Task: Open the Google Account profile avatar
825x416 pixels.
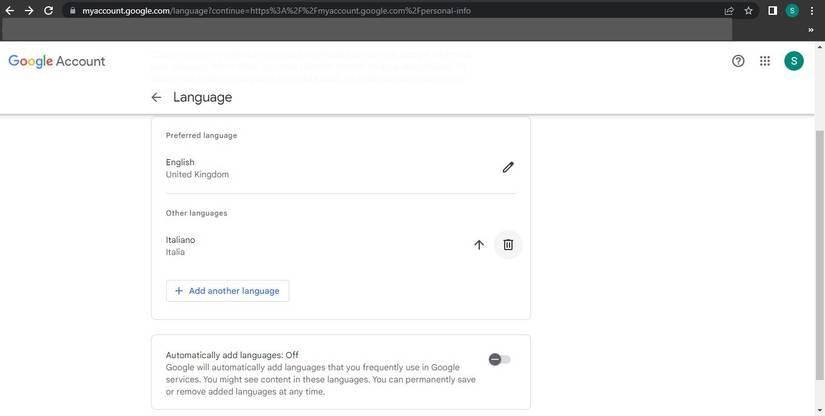Action: pos(794,61)
